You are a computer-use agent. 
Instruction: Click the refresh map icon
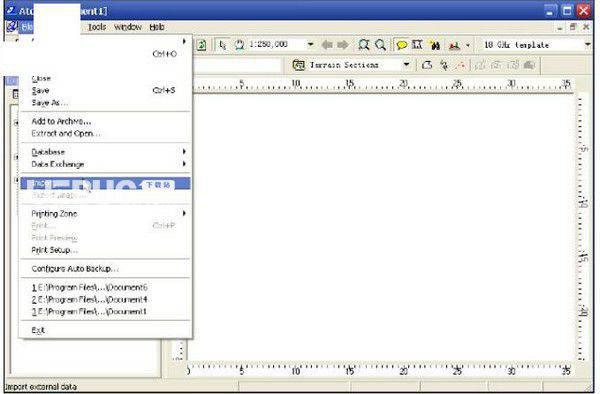[x=201, y=45]
